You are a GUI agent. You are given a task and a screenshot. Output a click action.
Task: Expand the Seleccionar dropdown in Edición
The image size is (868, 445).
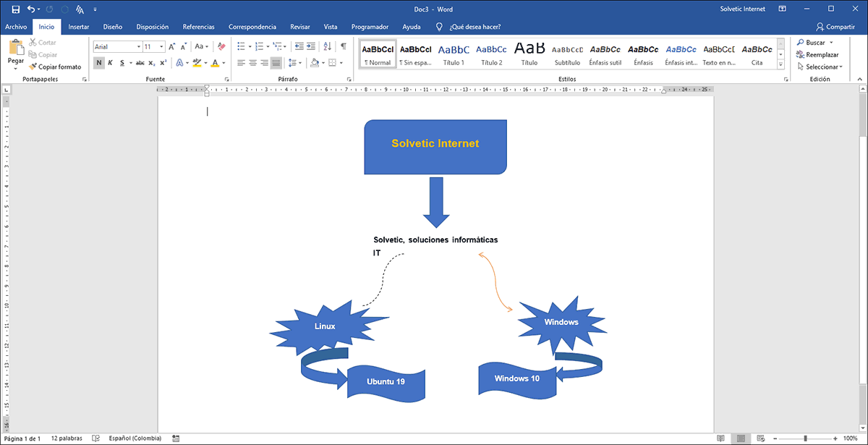(822, 67)
